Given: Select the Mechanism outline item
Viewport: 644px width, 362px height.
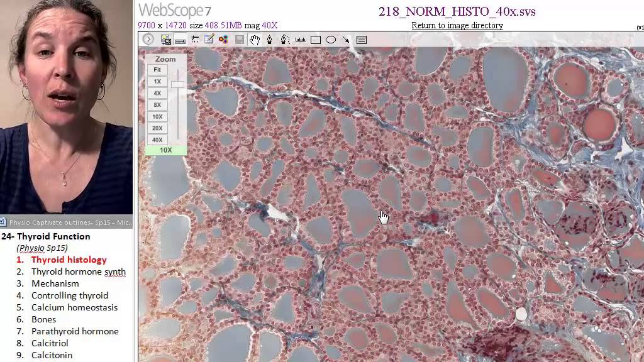Looking at the screenshot, I should [x=55, y=283].
